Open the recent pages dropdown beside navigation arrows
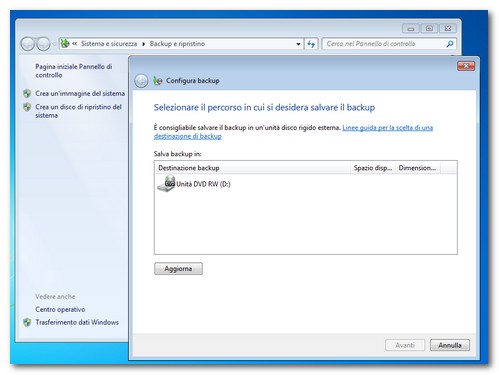Screen dimensions: 499x375 click(54, 44)
